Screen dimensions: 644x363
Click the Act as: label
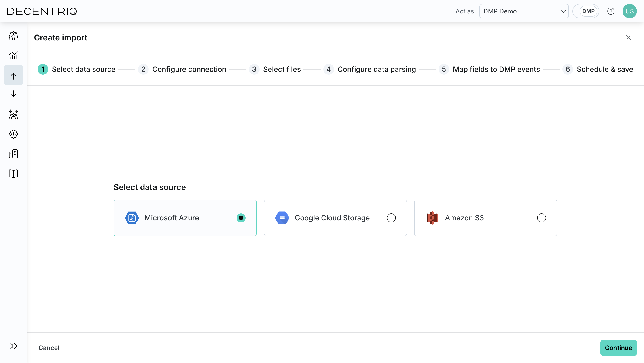466,11
